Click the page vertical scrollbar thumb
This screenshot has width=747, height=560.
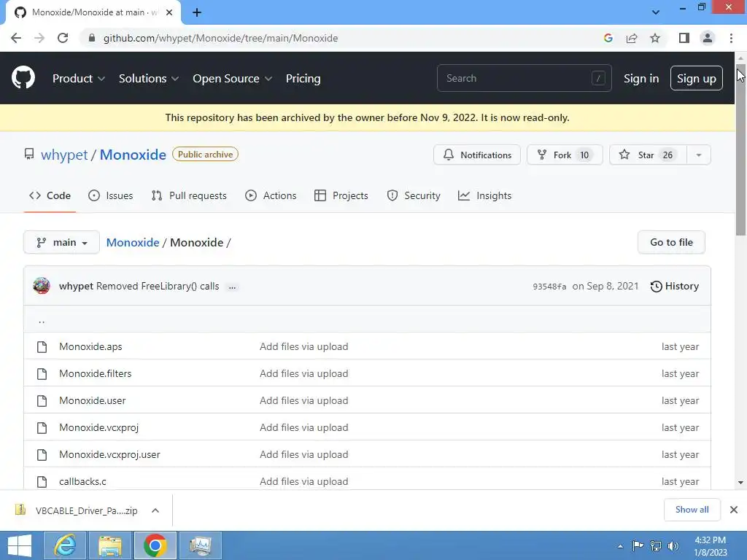740,150
